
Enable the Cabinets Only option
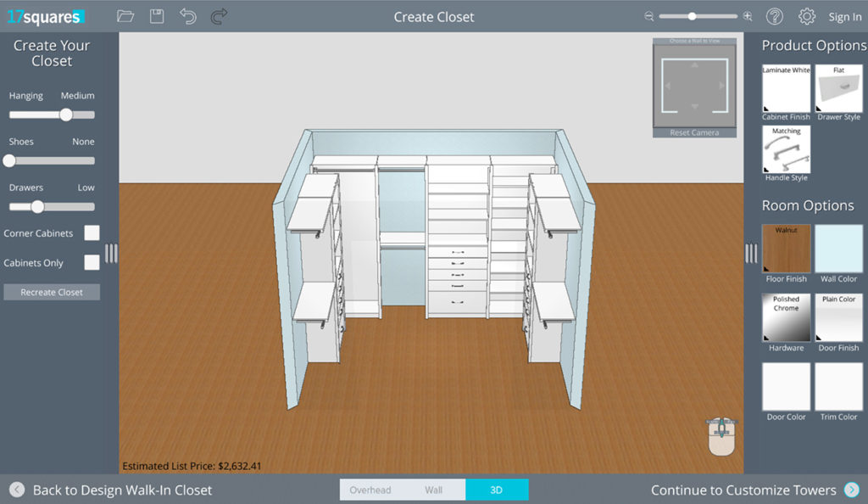coord(92,263)
